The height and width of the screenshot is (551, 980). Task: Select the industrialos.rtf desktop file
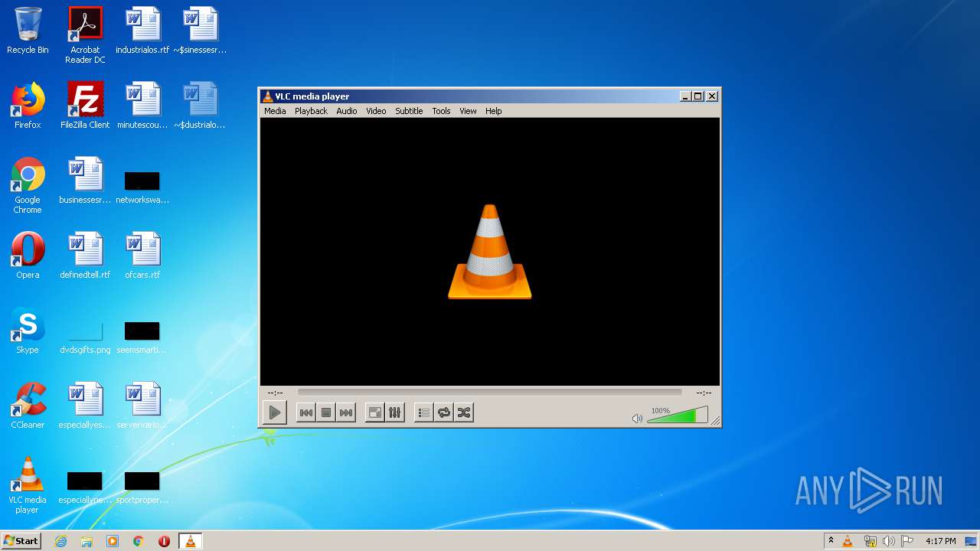tap(142, 31)
